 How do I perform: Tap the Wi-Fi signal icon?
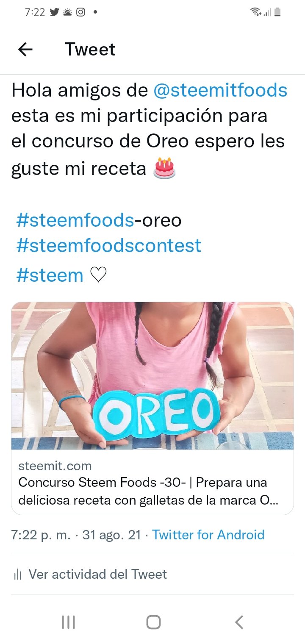[255, 12]
